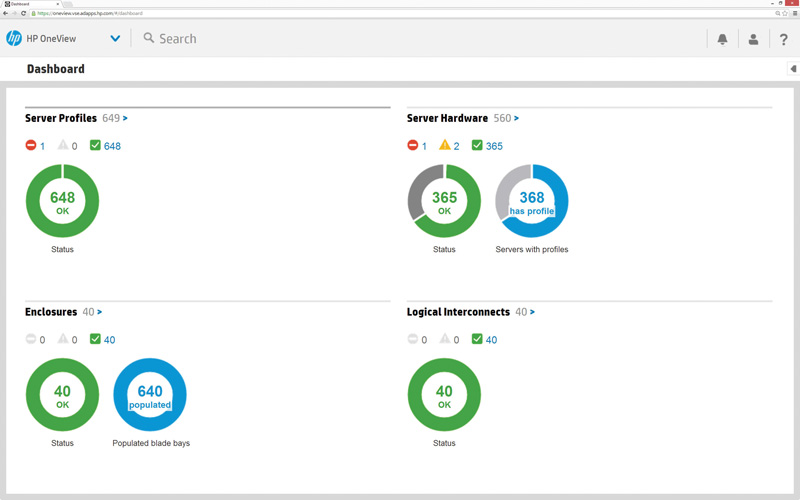This screenshot has width=800, height=500.
Task: Open the HP OneView main menu dropdown
Action: click(115, 39)
